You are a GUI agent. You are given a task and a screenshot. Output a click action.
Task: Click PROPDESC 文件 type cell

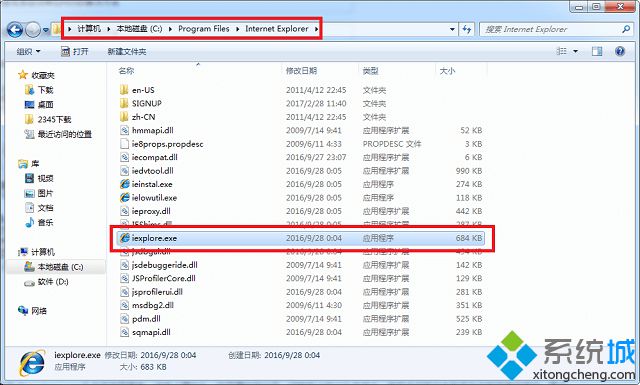pos(392,144)
